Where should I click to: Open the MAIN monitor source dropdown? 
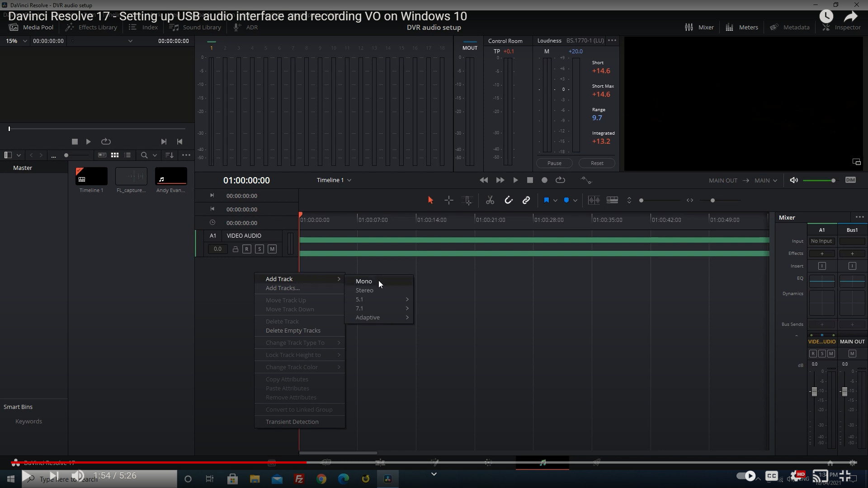click(766, 180)
